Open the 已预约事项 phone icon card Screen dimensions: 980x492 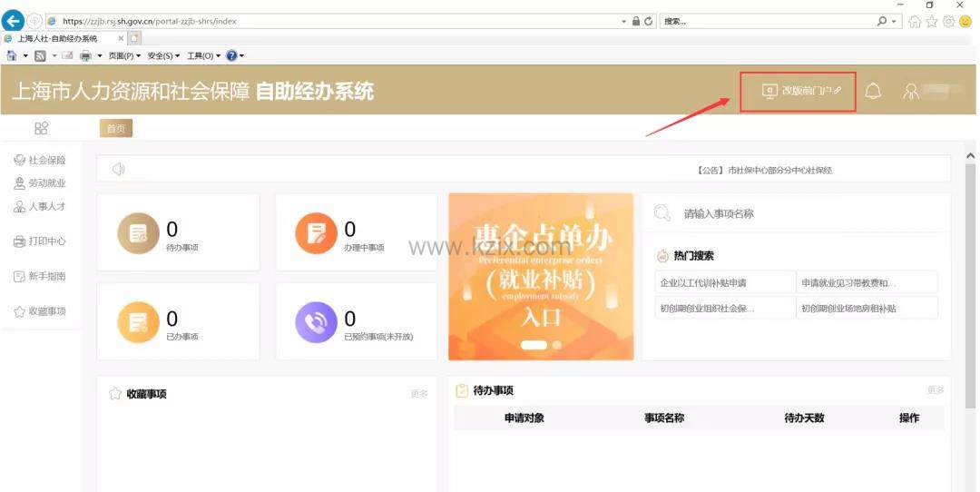click(356, 321)
